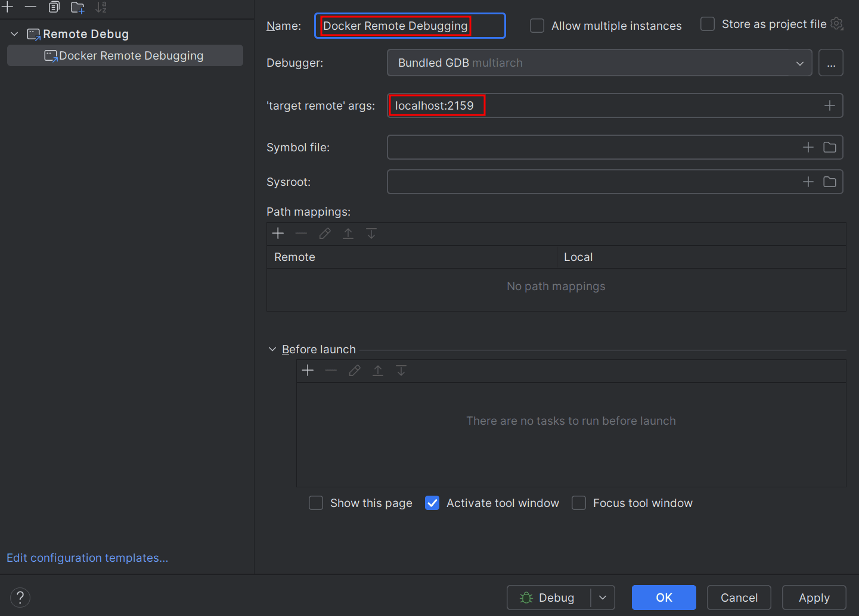Image resolution: width=859 pixels, height=616 pixels.
Task: Add a new run configuration
Action: [8, 7]
